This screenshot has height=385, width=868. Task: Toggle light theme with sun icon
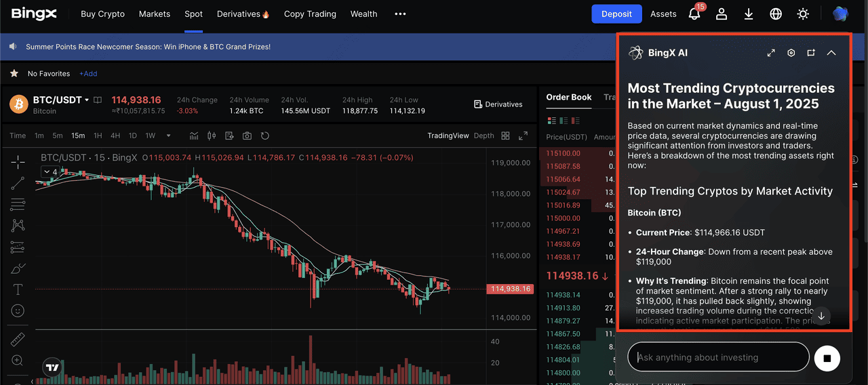click(803, 14)
